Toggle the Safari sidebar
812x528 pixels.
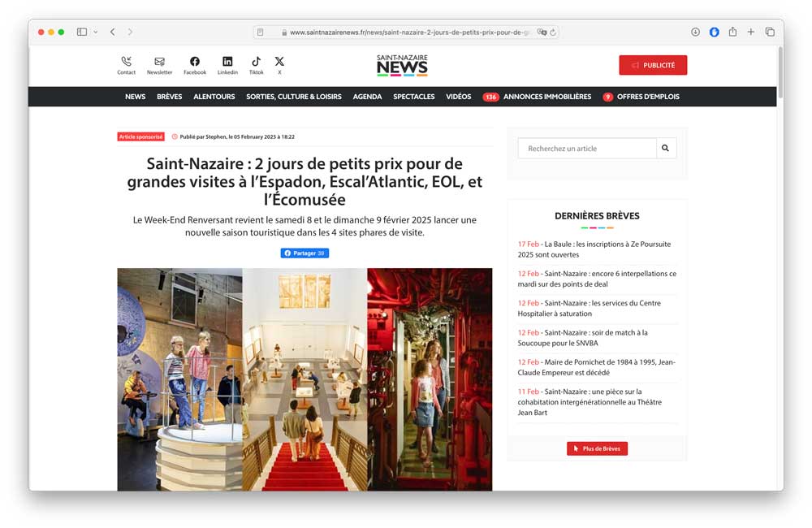[x=82, y=32]
